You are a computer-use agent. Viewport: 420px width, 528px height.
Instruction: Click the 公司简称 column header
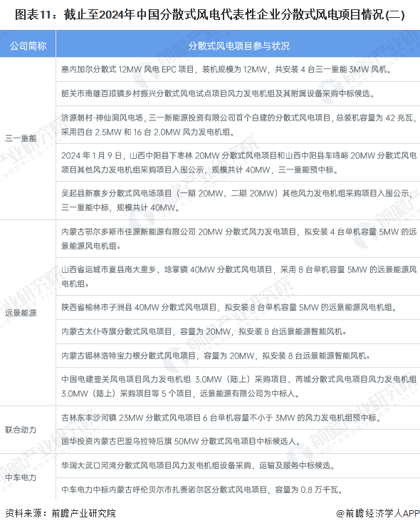click(28, 43)
